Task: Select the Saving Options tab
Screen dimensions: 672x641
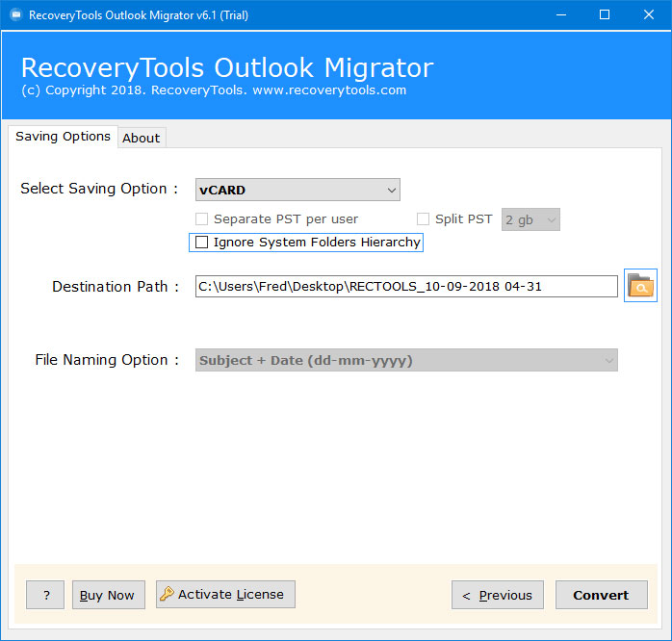Action: click(x=63, y=137)
